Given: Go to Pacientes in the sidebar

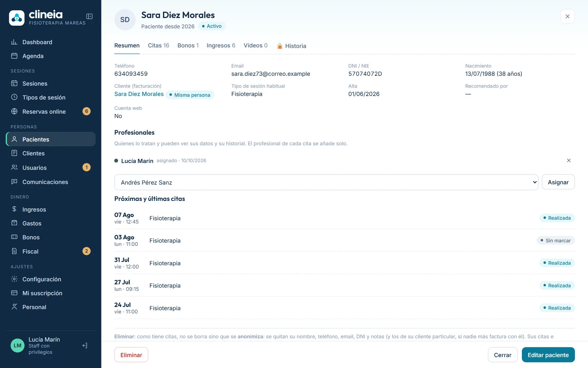Looking at the screenshot, I should tap(51, 139).
